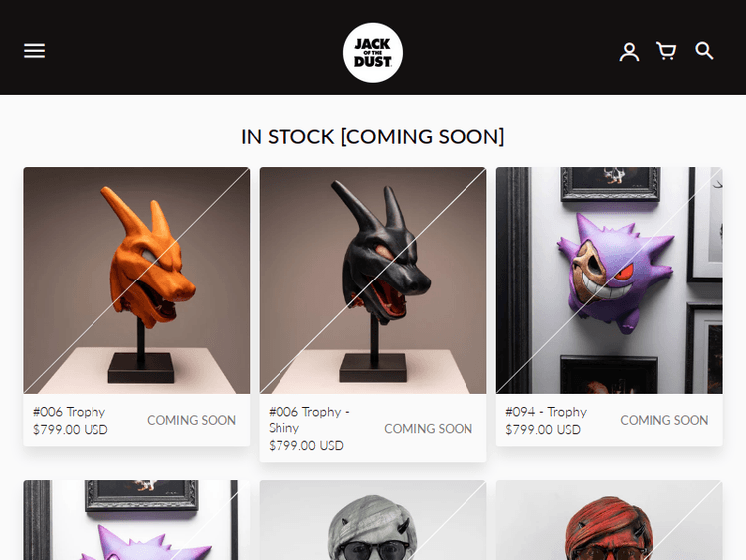Click Coming Soon label on #094 Trophy
Viewport: 746px width, 560px height.
[664, 420]
